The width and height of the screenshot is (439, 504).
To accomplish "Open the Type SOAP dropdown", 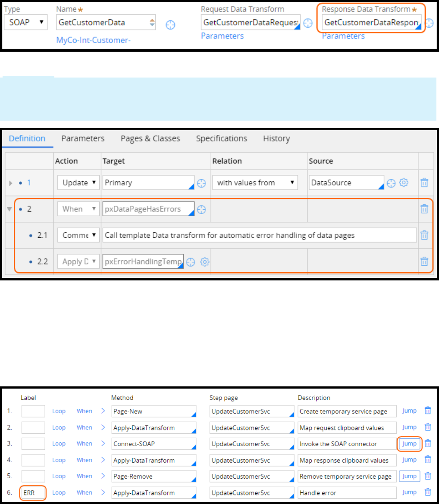I will point(26,22).
